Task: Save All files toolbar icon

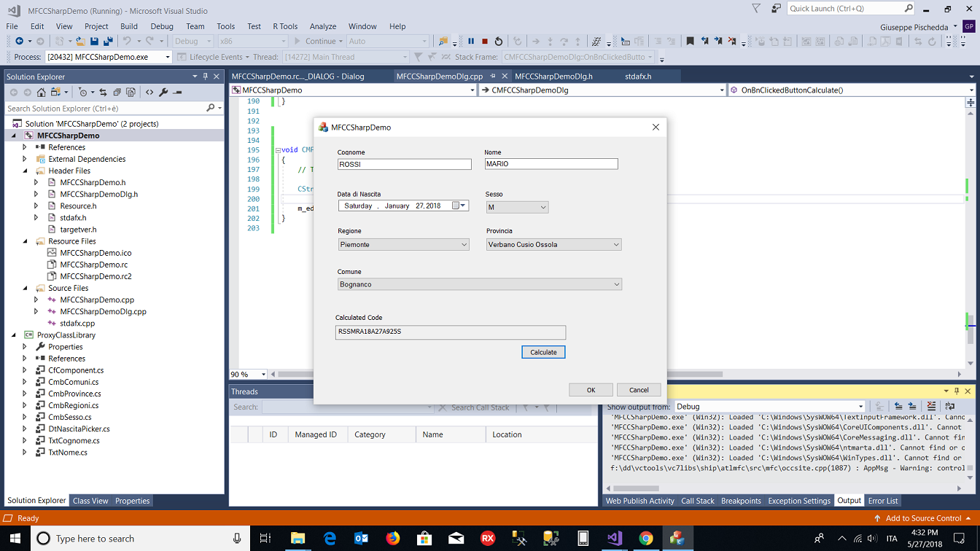Action: (108, 42)
